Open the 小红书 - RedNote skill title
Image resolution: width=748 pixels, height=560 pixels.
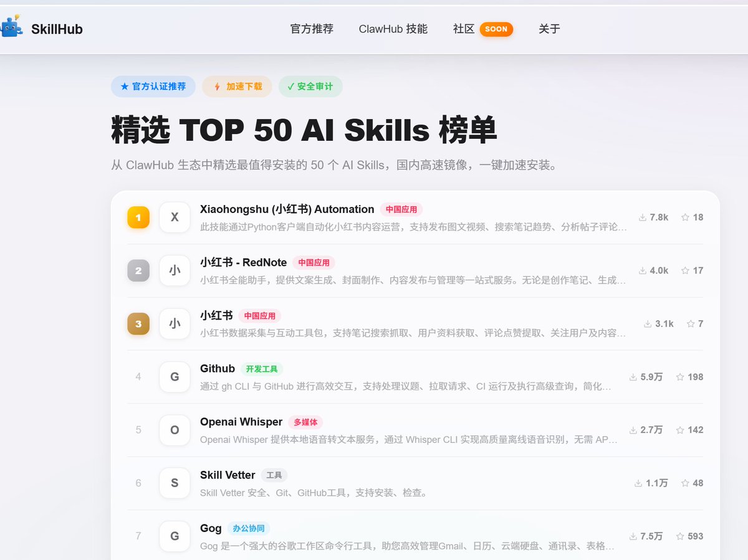[243, 262]
